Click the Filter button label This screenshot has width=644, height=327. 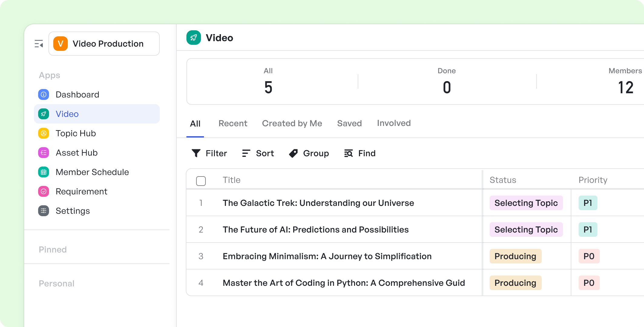pos(216,153)
